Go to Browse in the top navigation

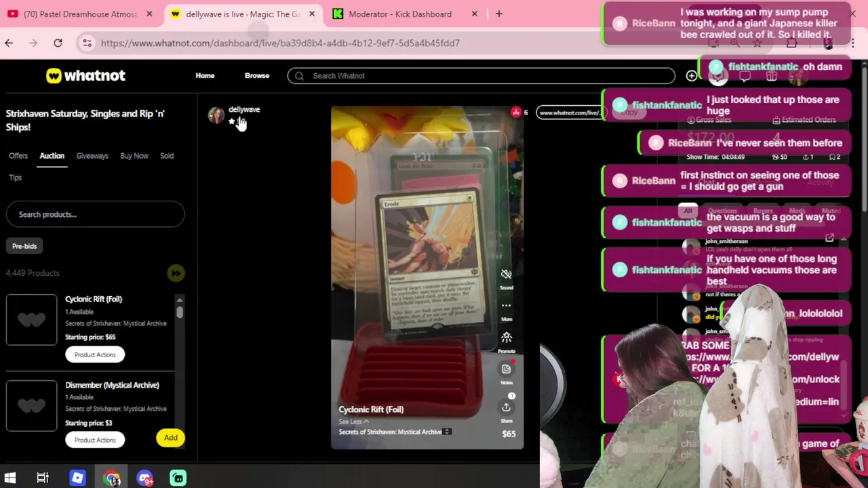coord(257,76)
